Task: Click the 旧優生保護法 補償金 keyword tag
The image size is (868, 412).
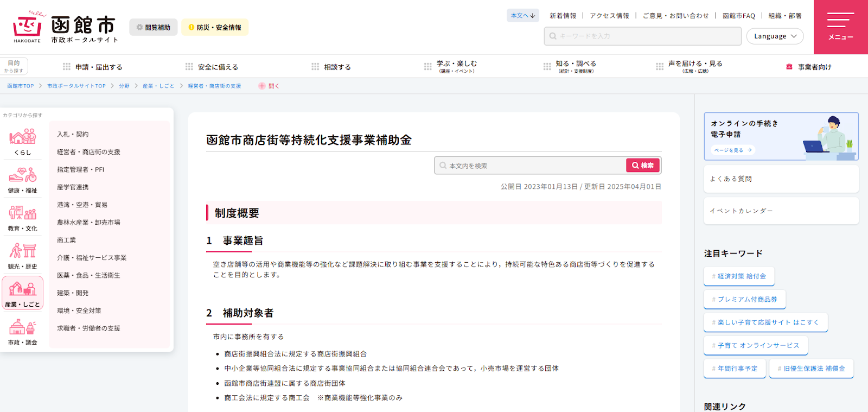Action: pos(811,369)
